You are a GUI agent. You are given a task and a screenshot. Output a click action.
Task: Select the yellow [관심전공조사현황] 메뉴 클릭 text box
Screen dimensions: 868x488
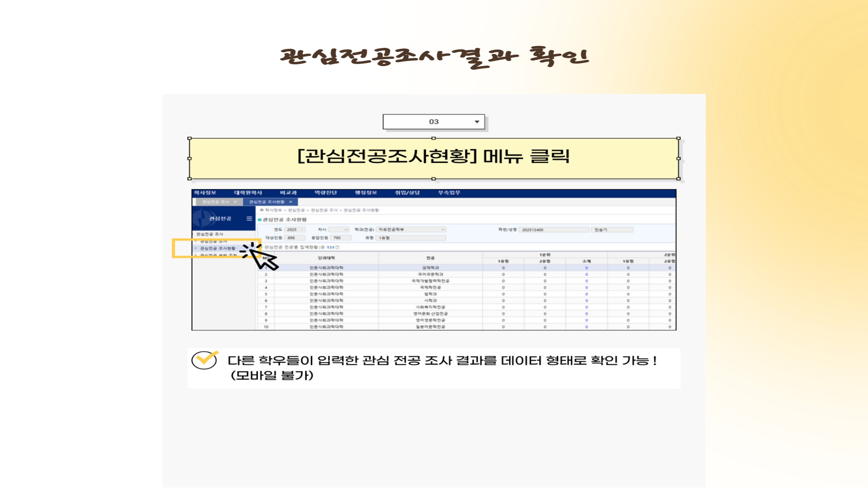434,158
